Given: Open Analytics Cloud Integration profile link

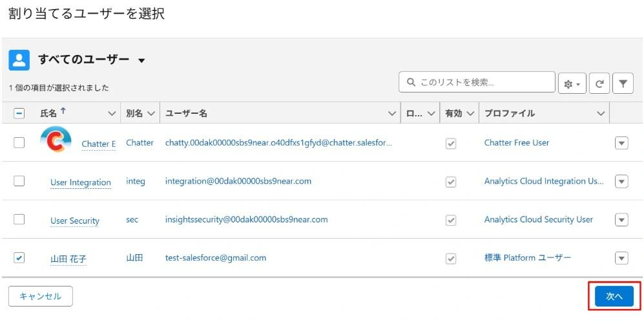Looking at the screenshot, I should (x=544, y=181).
